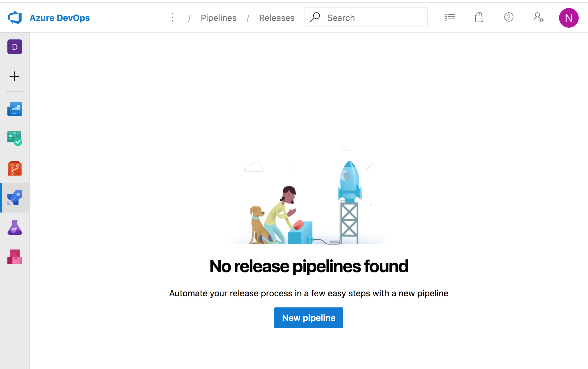This screenshot has height=369, width=588.
Task: Open project D tile in sidebar
Action: pos(15,47)
